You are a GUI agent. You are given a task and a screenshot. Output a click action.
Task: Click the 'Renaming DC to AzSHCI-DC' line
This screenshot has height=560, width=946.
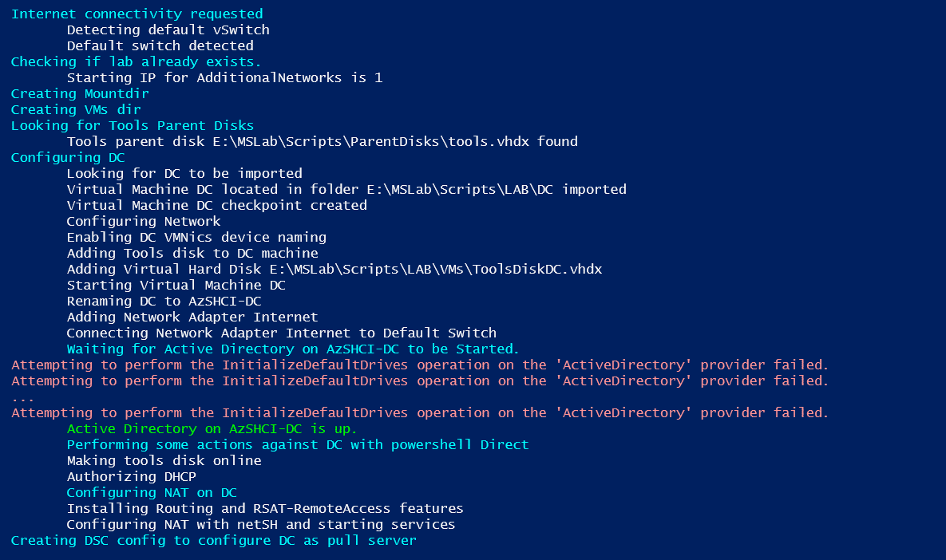(164, 301)
